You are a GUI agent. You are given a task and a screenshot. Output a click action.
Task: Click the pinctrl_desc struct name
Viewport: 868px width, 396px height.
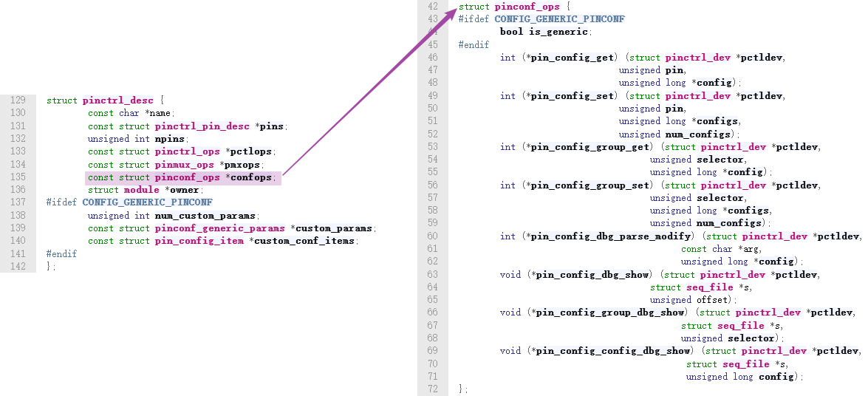[x=118, y=100]
